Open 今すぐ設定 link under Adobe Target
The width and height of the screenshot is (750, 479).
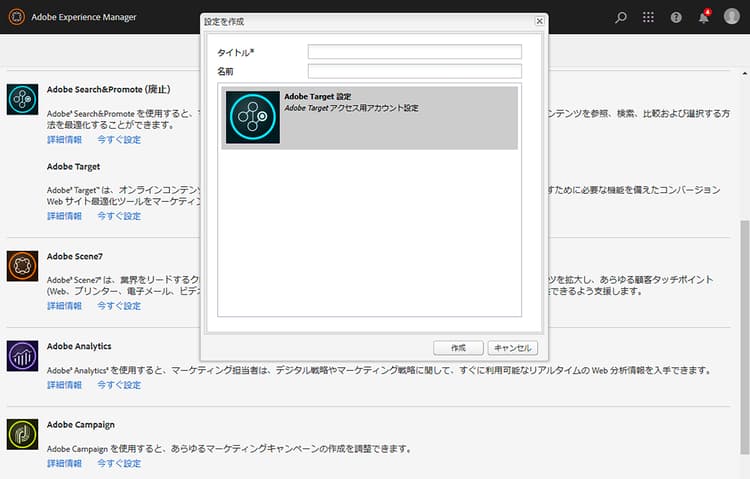pyautogui.click(x=119, y=216)
